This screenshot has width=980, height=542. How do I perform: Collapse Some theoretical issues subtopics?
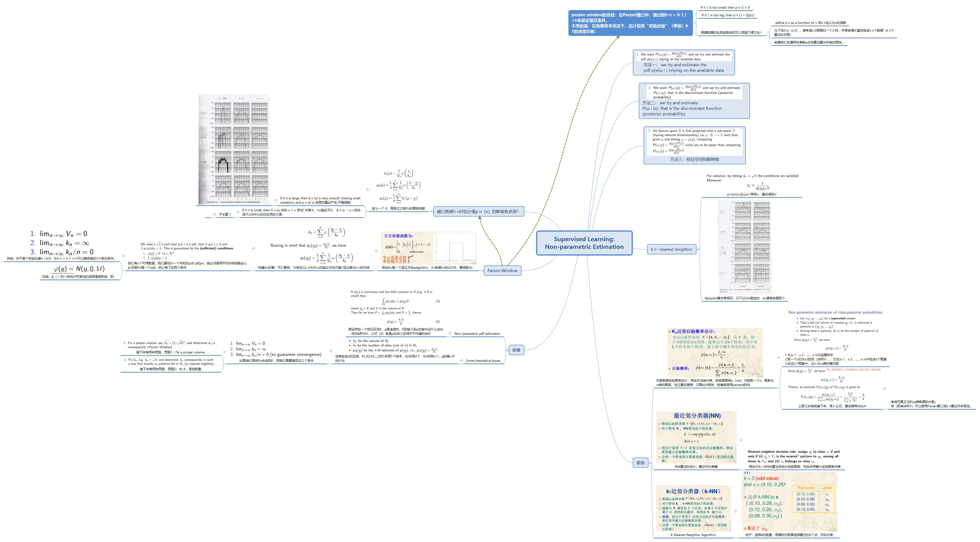pos(461,361)
